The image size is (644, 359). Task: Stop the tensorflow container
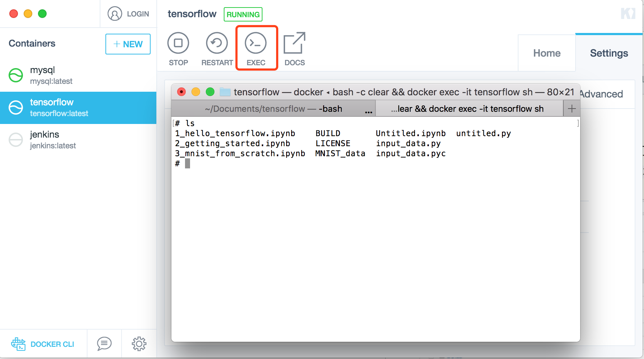[178, 49]
